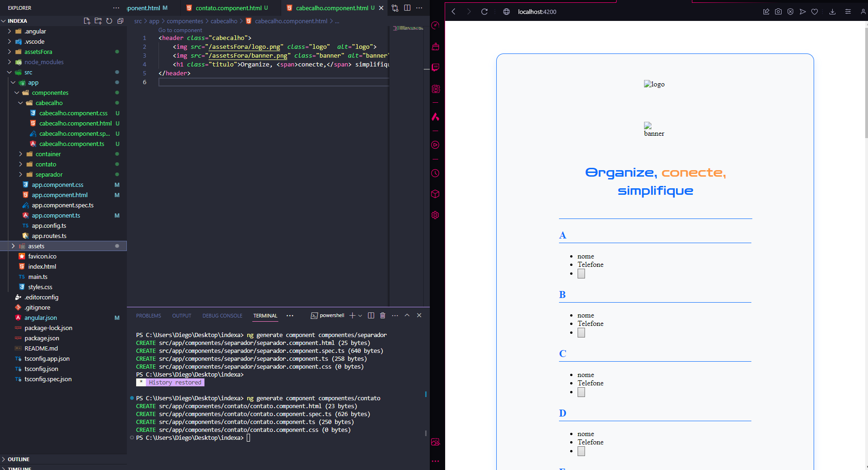Open angular.json file
Screen dimensions: 868x470
click(x=41, y=318)
